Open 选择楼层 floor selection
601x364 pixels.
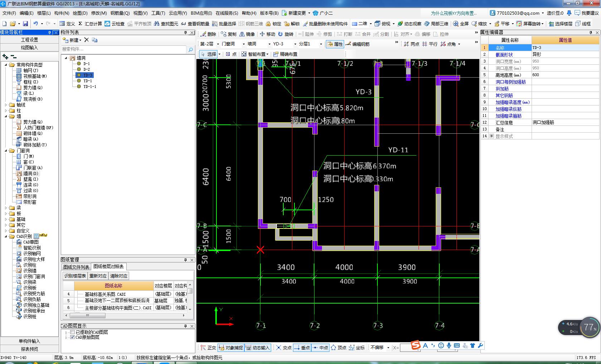pos(560,24)
